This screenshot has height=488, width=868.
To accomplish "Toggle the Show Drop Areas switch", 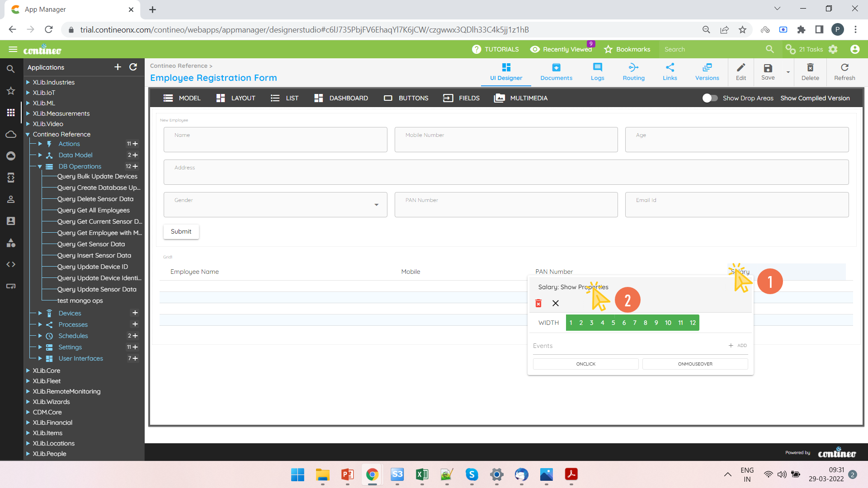I will [710, 98].
